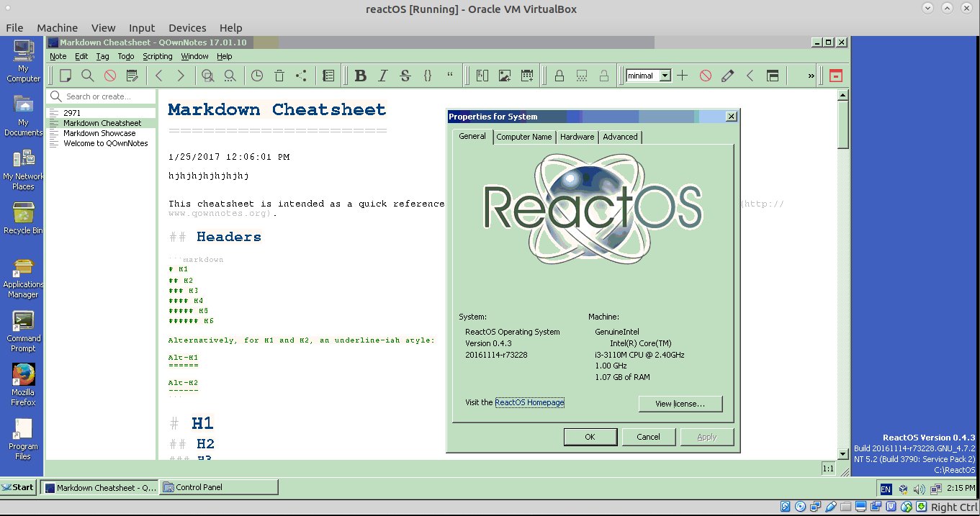Image resolution: width=980 pixels, height=516 pixels.
Task: Apply italic formatting
Action: pos(383,76)
